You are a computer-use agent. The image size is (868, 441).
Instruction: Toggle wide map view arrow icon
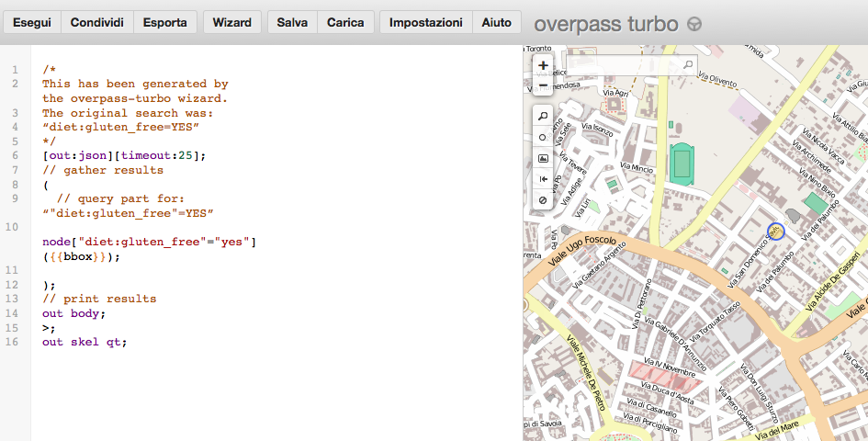pos(543,179)
